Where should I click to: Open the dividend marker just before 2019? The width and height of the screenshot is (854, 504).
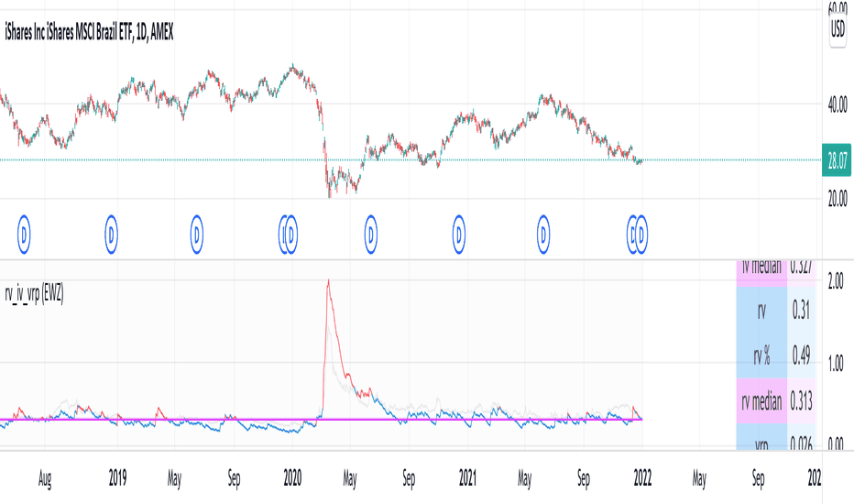pos(111,235)
